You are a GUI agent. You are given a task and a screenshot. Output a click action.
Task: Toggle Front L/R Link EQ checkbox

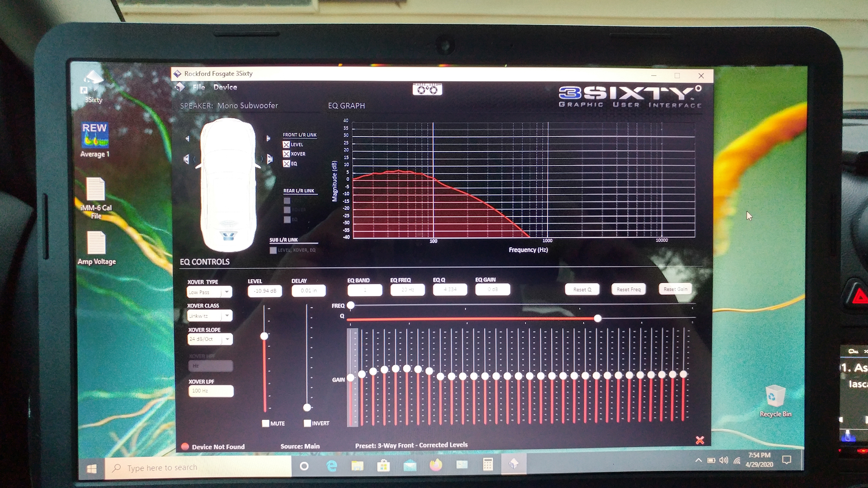[286, 164]
